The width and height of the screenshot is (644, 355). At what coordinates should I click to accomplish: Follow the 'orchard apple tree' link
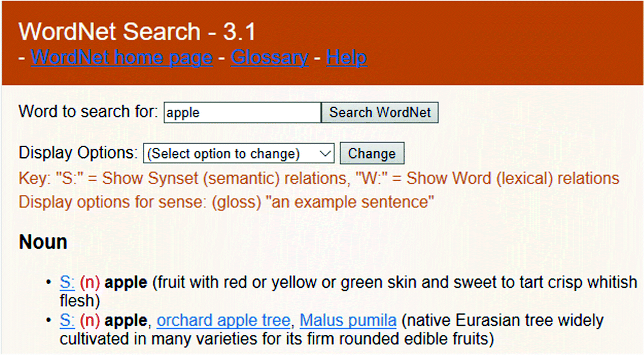point(224,320)
